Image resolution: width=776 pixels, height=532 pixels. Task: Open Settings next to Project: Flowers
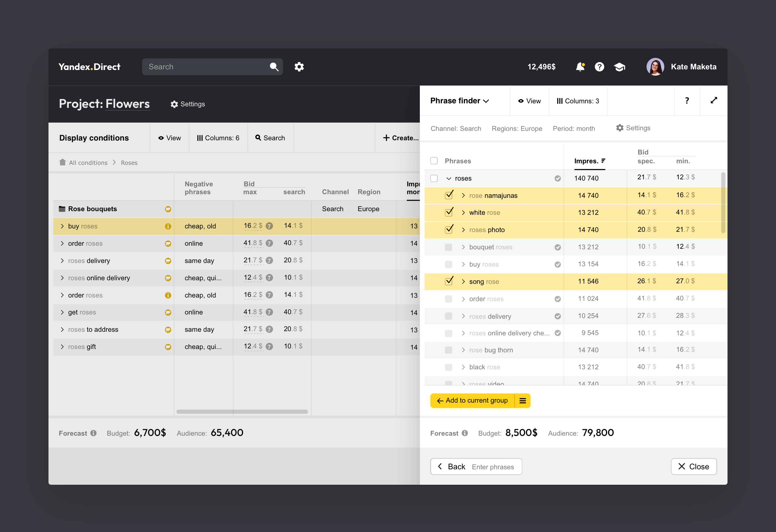tap(188, 104)
